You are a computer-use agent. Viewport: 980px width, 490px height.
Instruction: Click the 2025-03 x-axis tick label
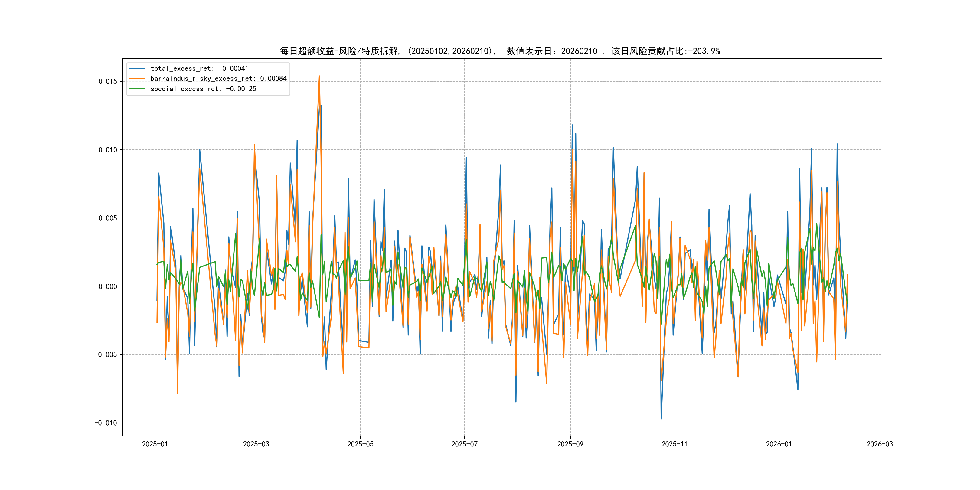(256, 444)
